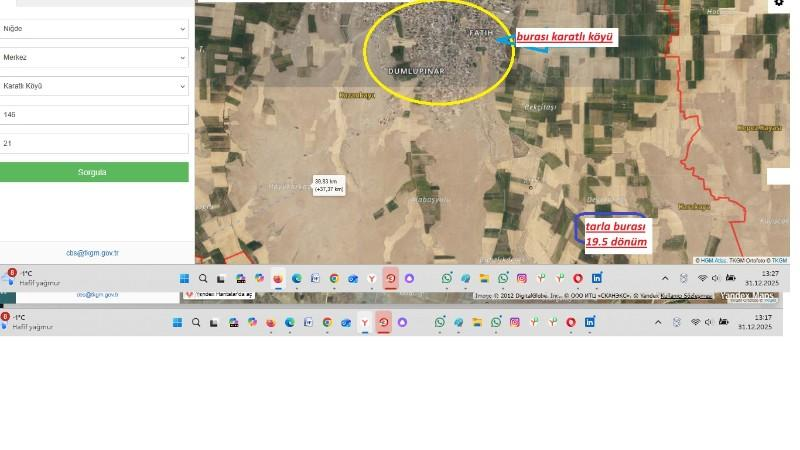Open Task View on the 13:27 taskbar
800x450 pixels.
[x=221, y=279]
